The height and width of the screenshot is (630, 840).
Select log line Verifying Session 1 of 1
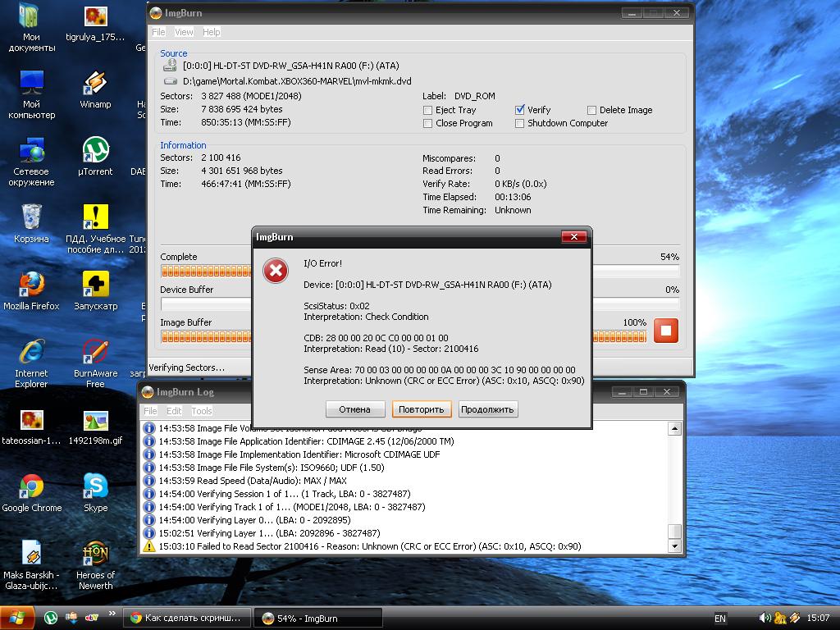(x=285, y=494)
